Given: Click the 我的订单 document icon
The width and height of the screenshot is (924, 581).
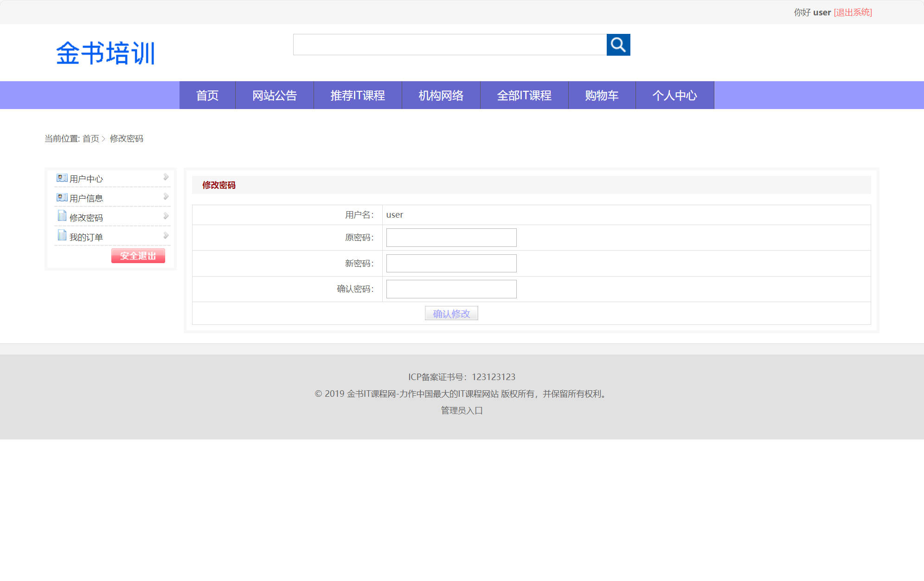Looking at the screenshot, I should [x=62, y=236].
